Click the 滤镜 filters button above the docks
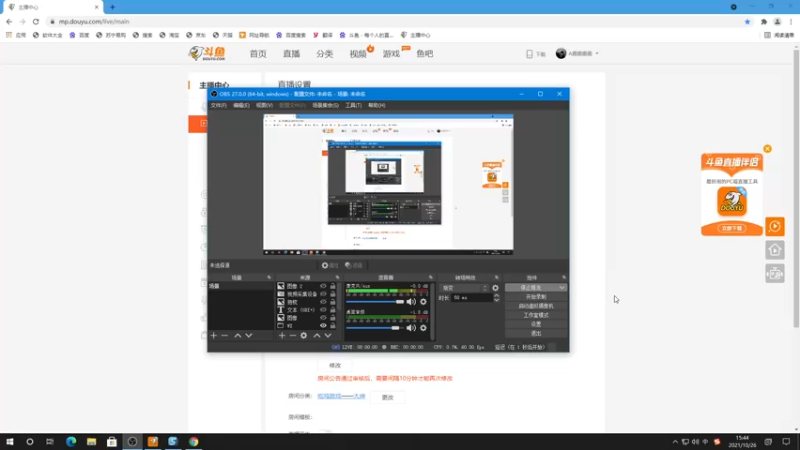The height and width of the screenshot is (450, 800). 354,265
